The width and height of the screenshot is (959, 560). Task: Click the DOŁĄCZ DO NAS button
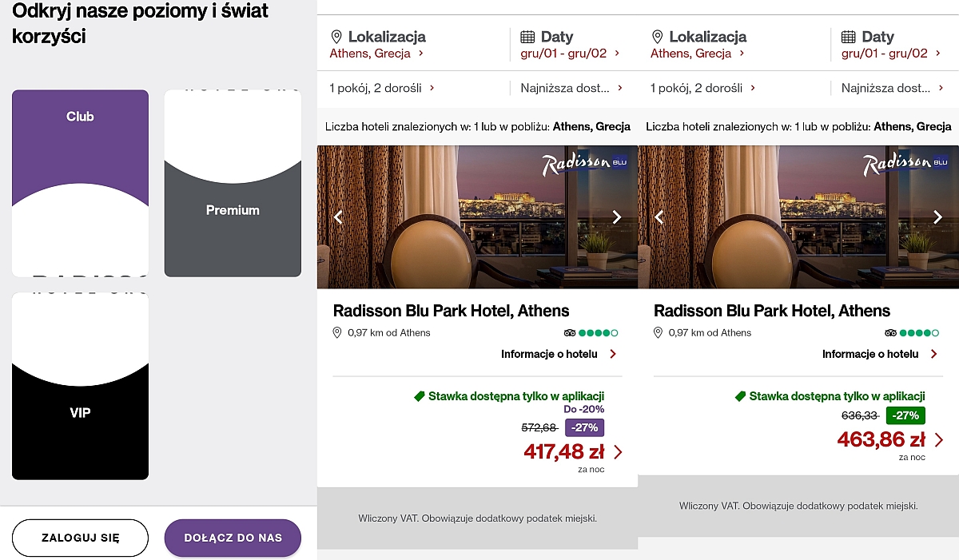click(233, 538)
